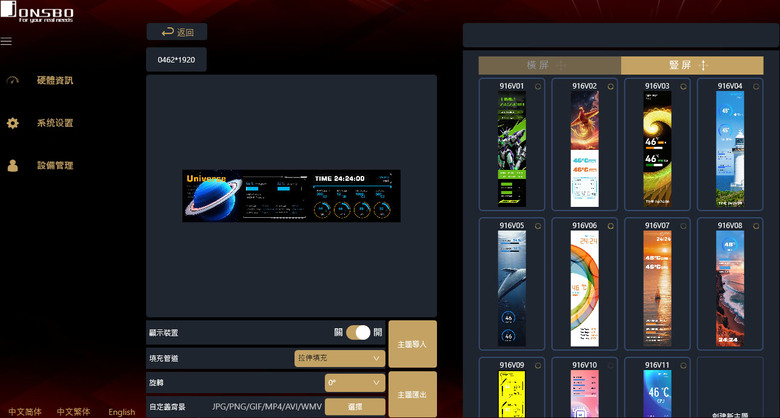
Task: Click the 主題匯出 export theme button
Action: (412, 395)
